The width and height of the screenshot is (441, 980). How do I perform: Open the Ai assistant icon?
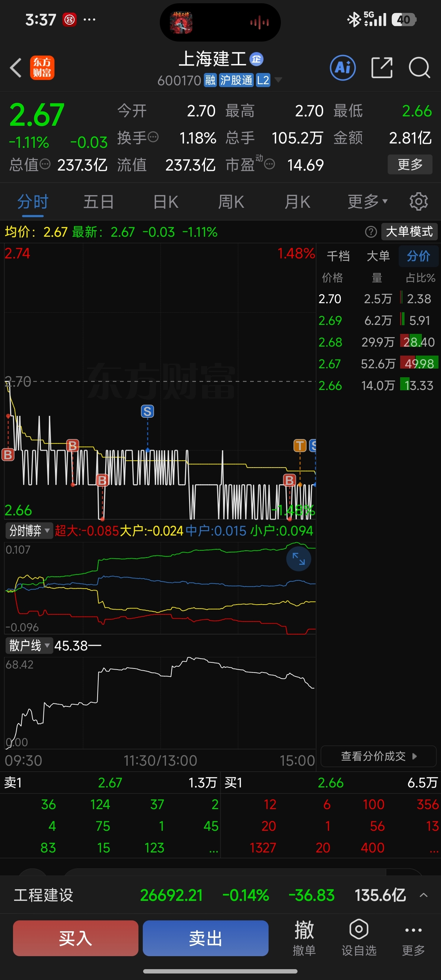coord(343,68)
